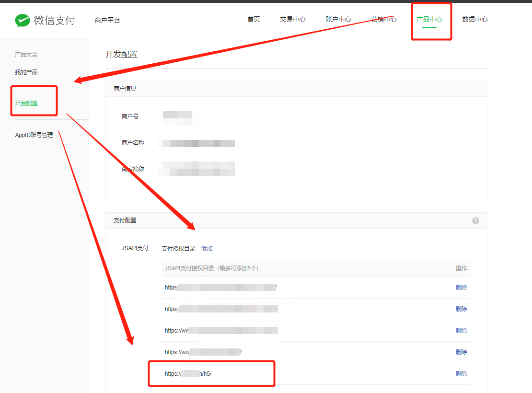
Task: Select 开发配置 in the sidebar
Action: (x=26, y=104)
